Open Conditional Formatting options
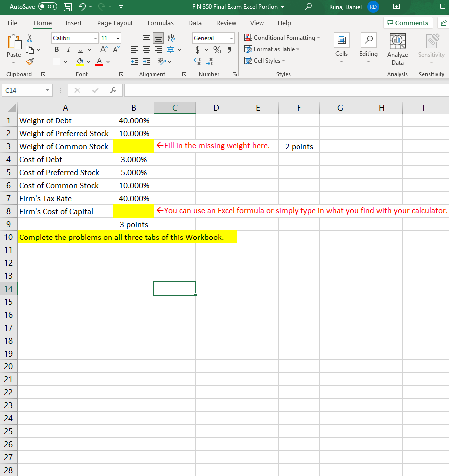 tap(283, 37)
